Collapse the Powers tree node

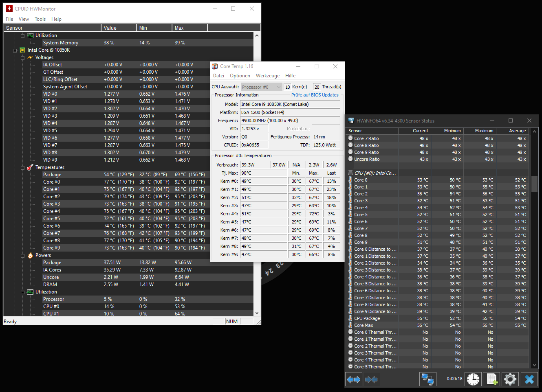click(23, 256)
